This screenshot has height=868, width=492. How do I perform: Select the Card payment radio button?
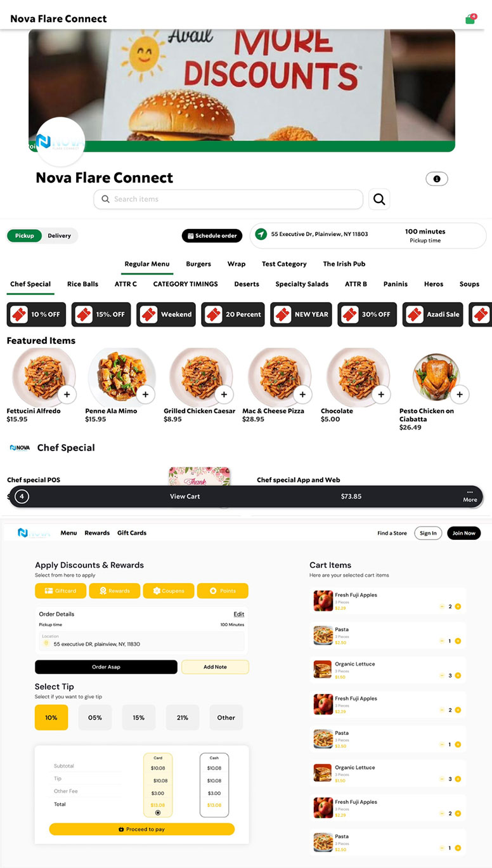[x=158, y=812]
